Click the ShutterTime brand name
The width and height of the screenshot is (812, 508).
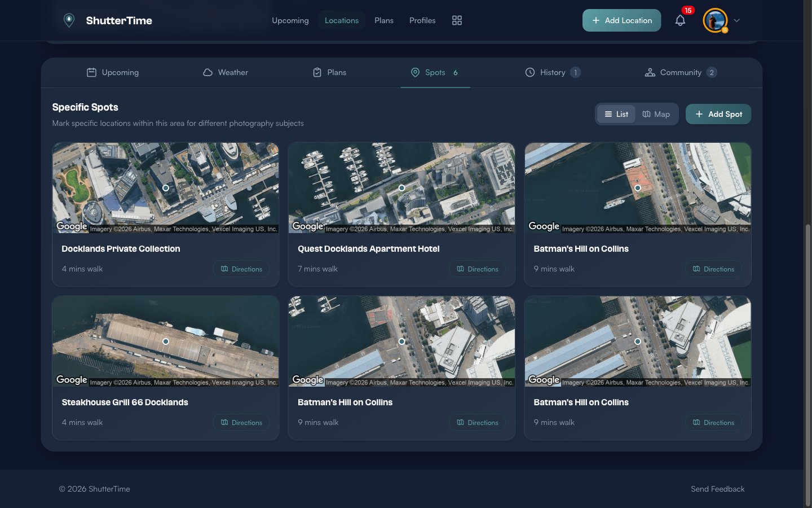click(x=119, y=20)
